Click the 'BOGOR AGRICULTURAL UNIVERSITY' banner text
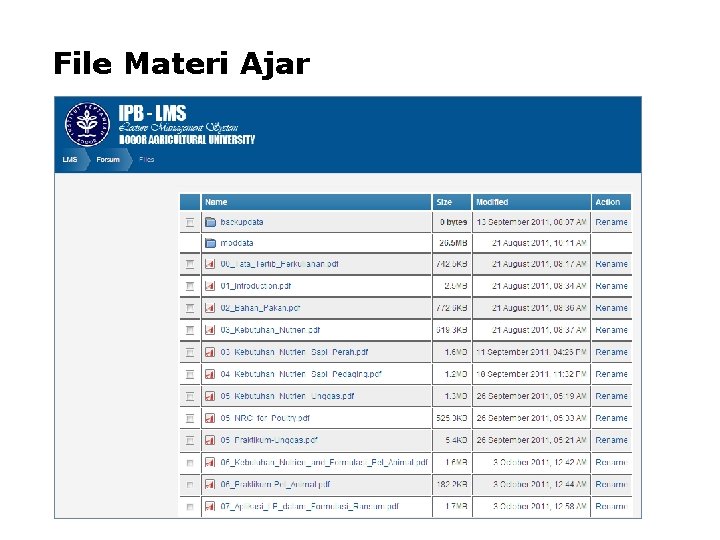720x540 pixels. 187,140
